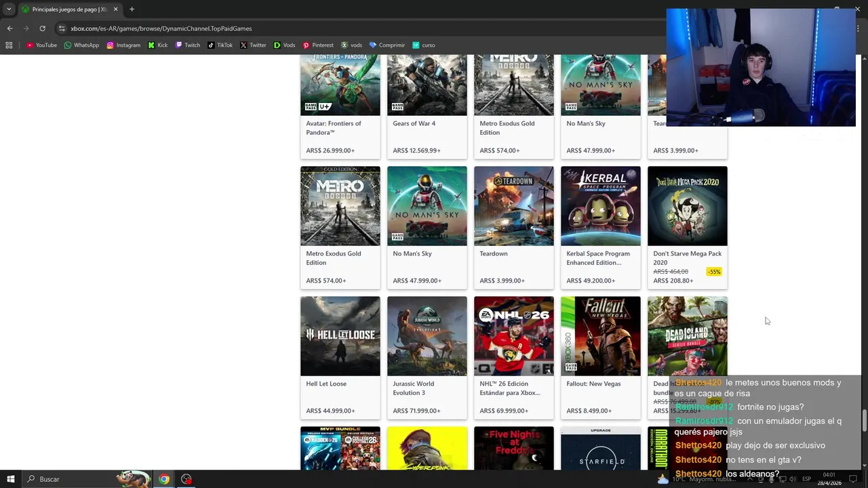Screen dimensions: 868x488
Task: Open Jurassic World Evolution 3 cover
Action: pos(427,336)
